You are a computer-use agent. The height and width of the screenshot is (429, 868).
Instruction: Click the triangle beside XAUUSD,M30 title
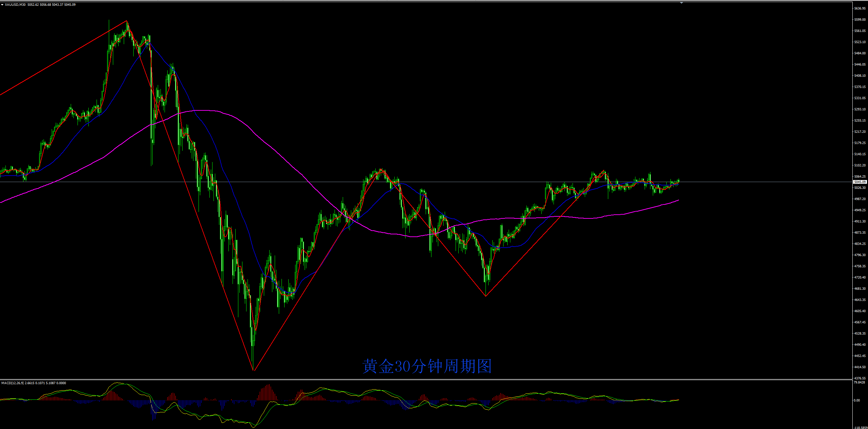[2, 5]
